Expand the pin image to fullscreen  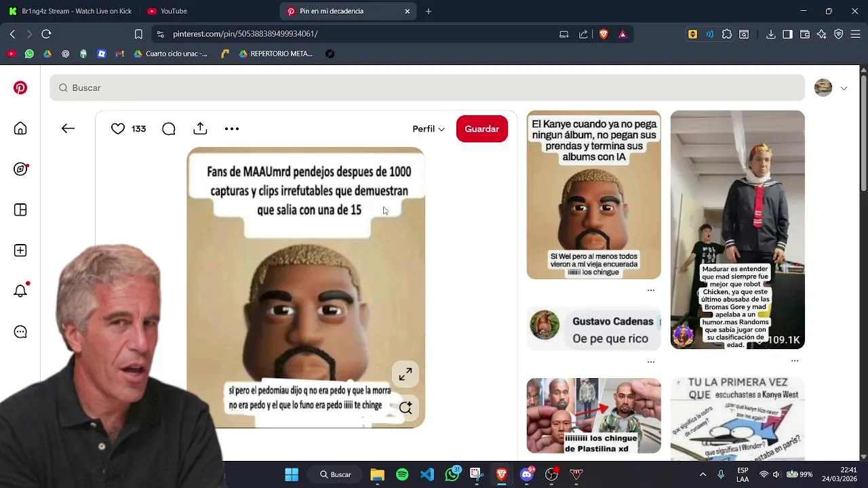406,374
